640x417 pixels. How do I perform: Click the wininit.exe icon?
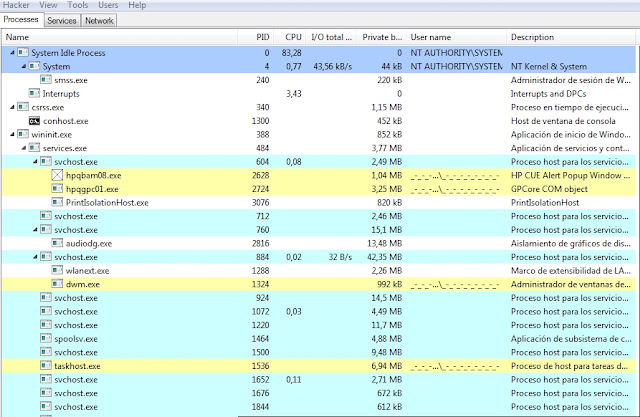(x=23, y=134)
